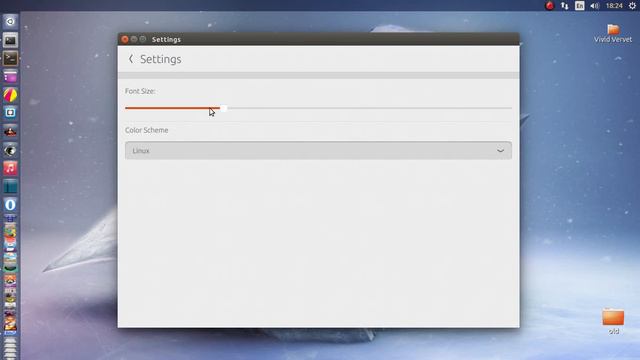This screenshot has height=360, width=640.
Task: Minimize the Settings window
Action: point(134,39)
